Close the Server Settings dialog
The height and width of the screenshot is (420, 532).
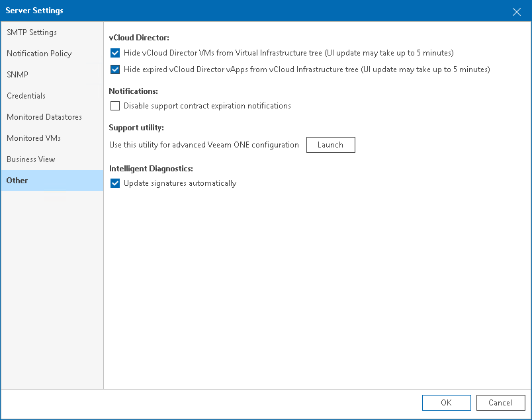point(517,11)
